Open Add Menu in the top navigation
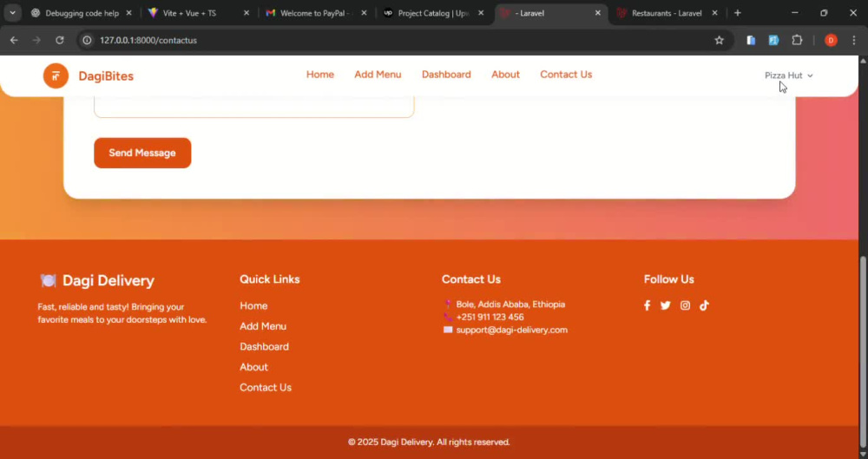 tap(378, 75)
